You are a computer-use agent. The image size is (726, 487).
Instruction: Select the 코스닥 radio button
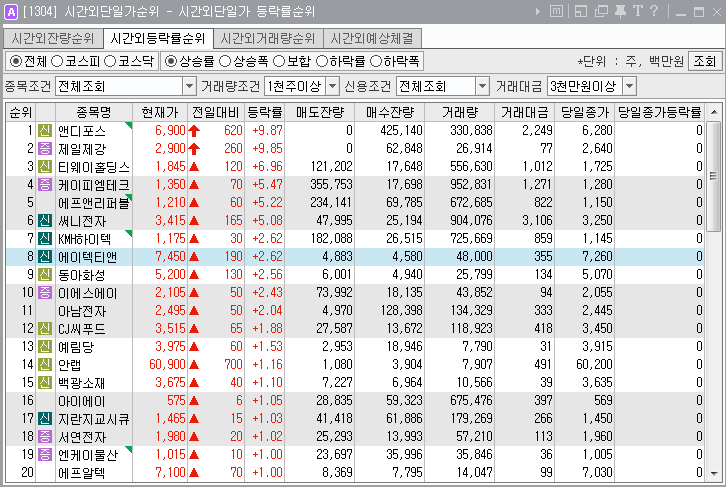[x=110, y=61]
